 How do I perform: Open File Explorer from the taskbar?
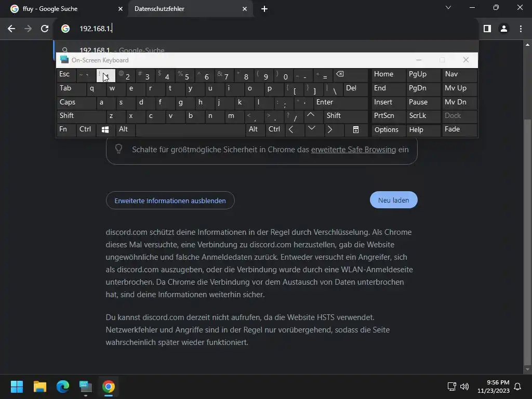(39, 387)
